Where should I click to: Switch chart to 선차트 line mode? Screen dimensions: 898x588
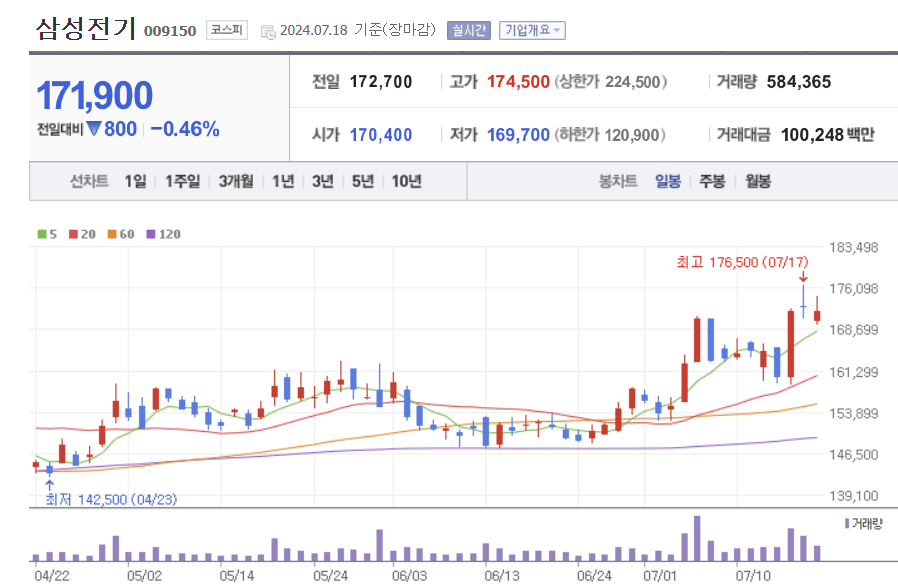pos(90,182)
